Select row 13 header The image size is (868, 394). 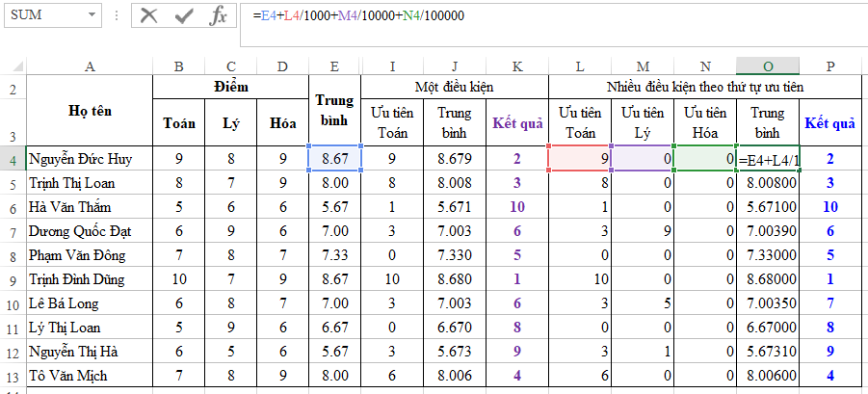coord(13,377)
